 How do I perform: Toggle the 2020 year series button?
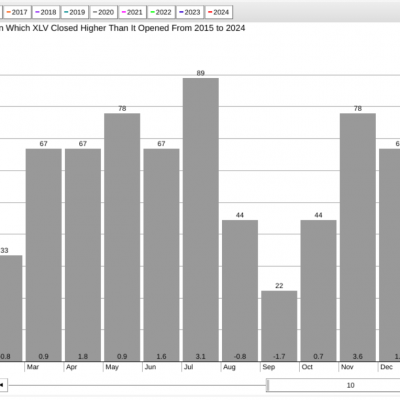click(103, 12)
